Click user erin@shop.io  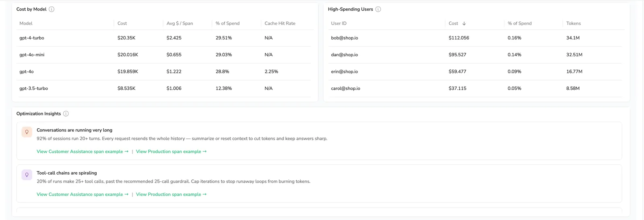[345, 72]
